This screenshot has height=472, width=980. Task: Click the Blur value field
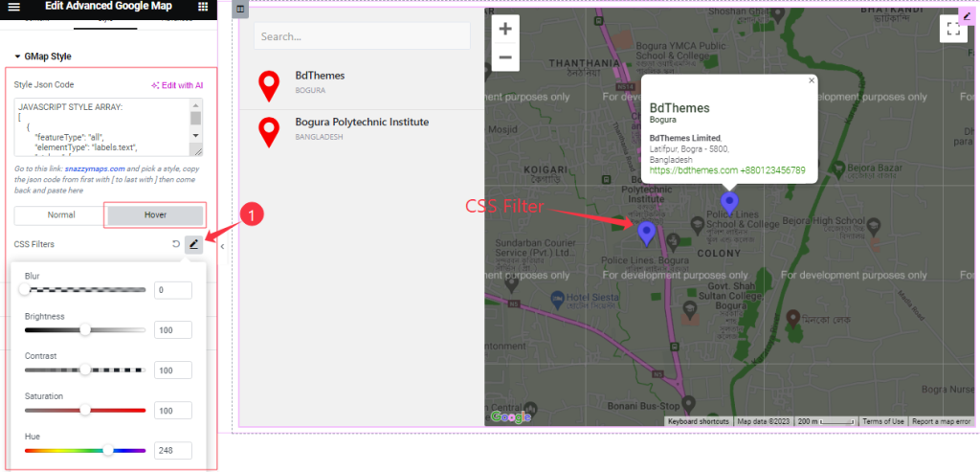pyautogui.click(x=173, y=290)
